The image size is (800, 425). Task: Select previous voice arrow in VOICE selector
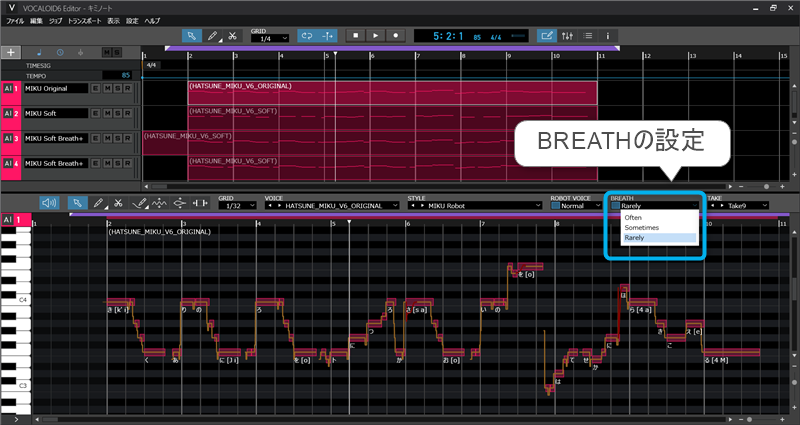point(268,206)
